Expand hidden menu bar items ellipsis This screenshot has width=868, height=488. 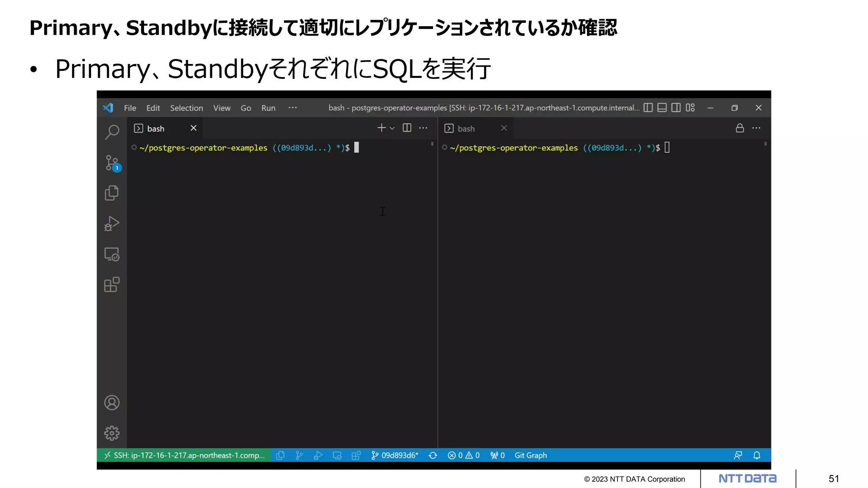(292, 108)
